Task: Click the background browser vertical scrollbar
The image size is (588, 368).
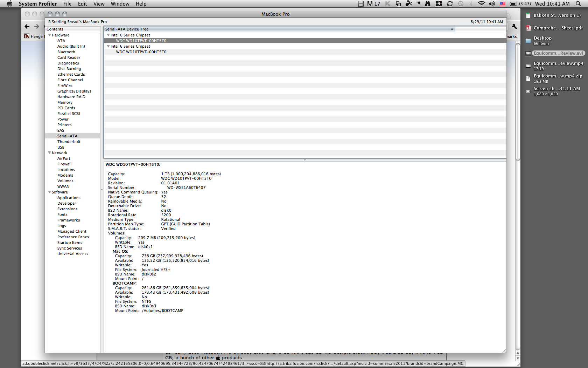Action: point(518,102)
